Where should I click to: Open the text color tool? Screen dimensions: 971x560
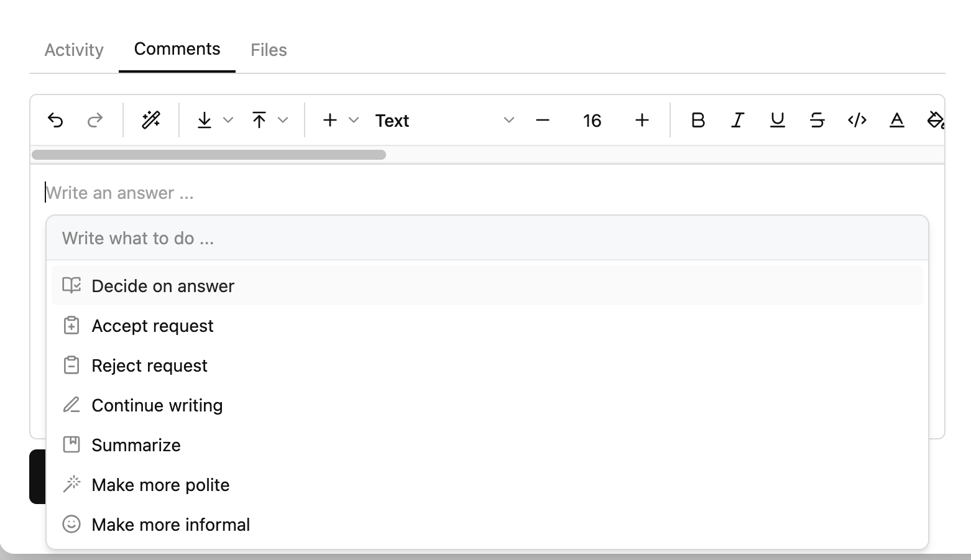[896, 120]
